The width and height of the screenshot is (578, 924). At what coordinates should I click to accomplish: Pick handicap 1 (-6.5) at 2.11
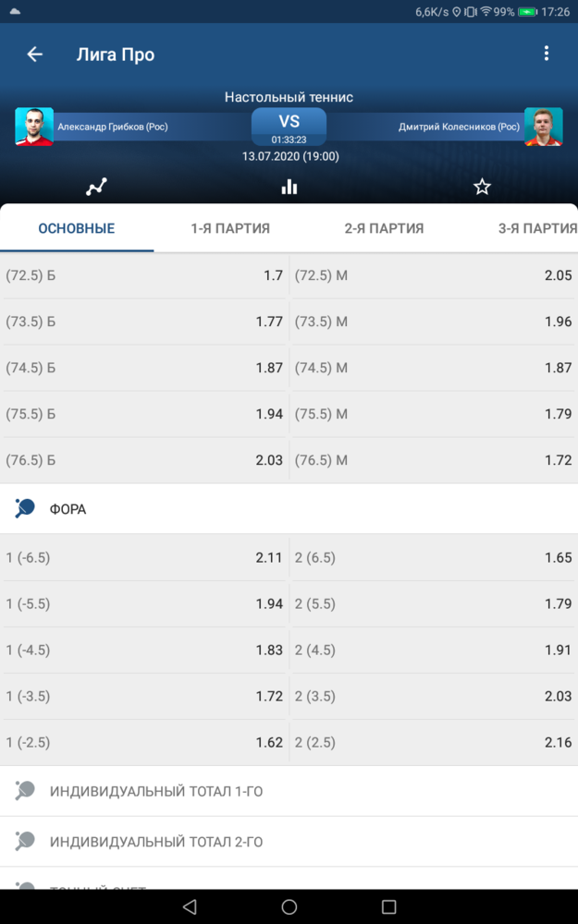click(144, 557)
